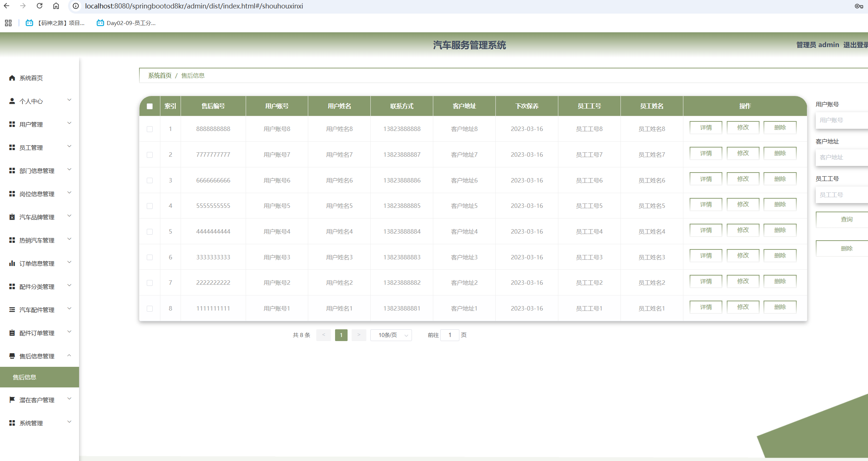Open the 【码神之路】项目 bookmark
This screenshot has width=868, height=461.
click(55, 23)
